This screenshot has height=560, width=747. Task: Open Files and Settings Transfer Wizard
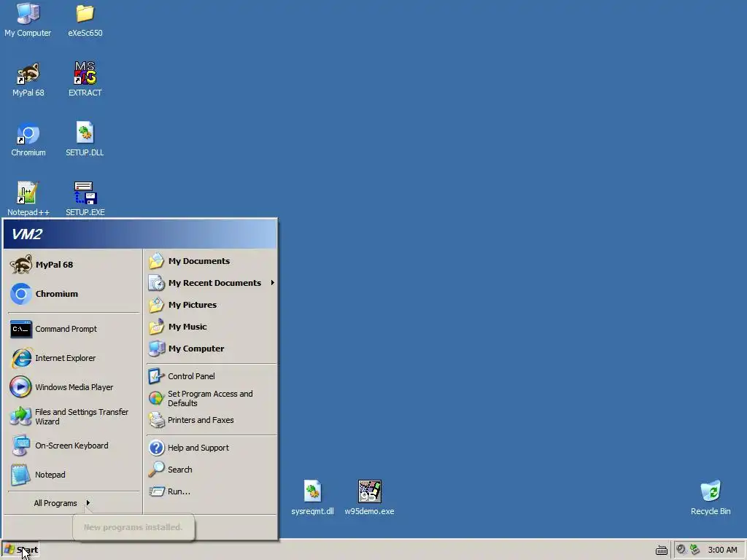click(x=74, y=416)
